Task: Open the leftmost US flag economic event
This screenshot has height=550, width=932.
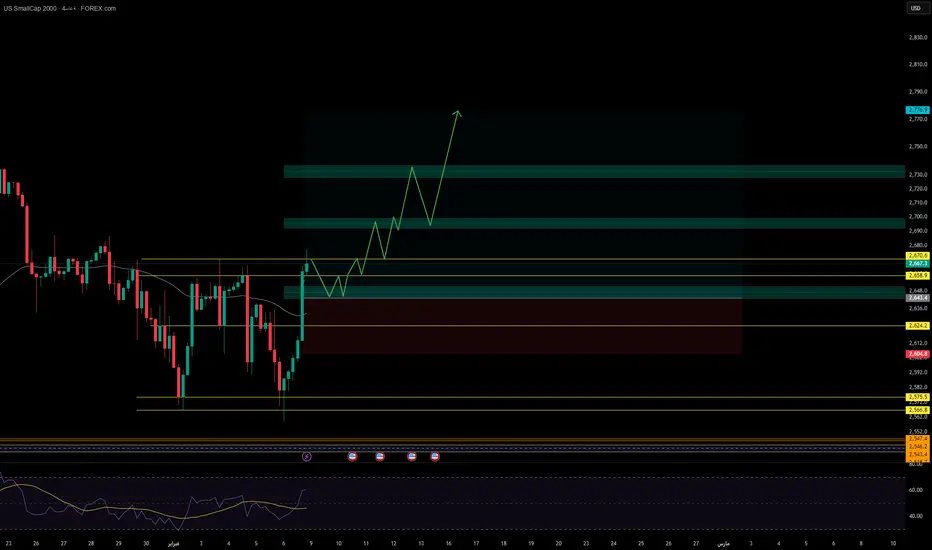Action: (352, 457)
